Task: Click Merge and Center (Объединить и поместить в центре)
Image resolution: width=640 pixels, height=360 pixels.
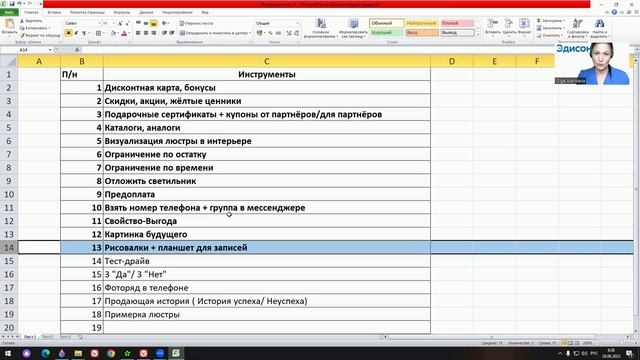Action: 215,33
